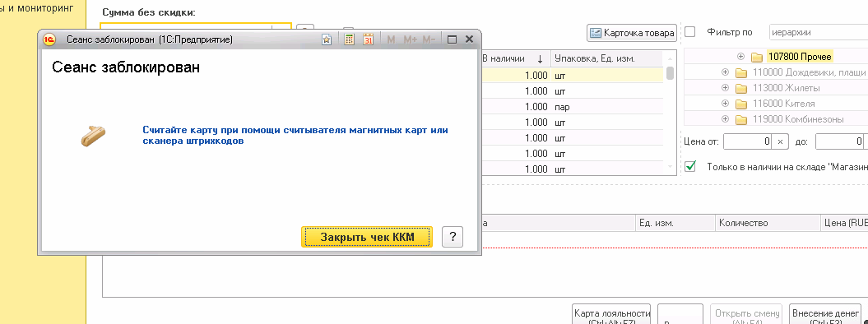Click the M+ memory add button

coord(411,39)
